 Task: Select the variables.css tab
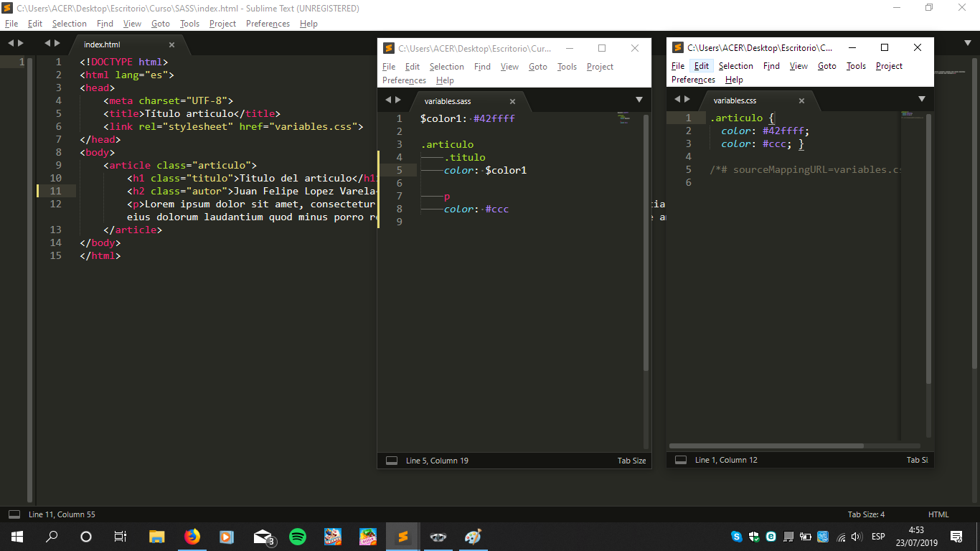pos(735,100)
